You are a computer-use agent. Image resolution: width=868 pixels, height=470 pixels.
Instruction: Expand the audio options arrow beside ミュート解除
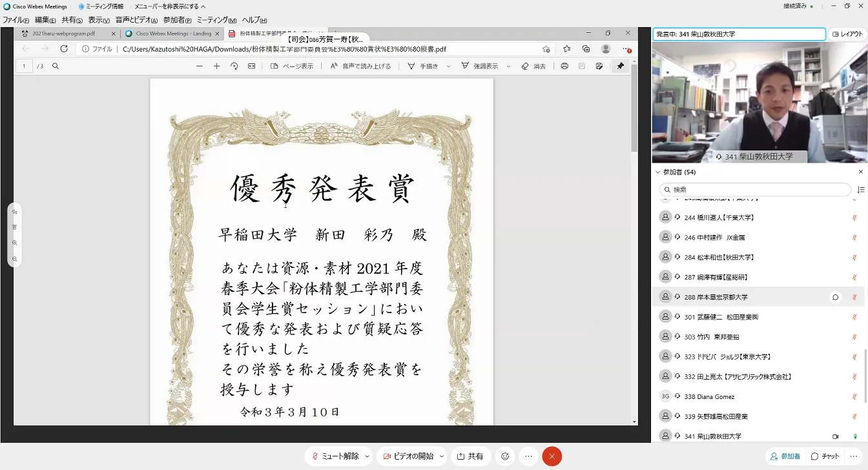pyautogui.click(x=367, y=456)
